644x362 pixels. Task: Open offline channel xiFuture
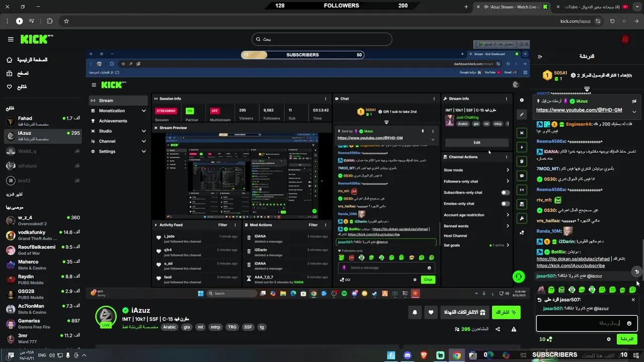pos(43,166)
